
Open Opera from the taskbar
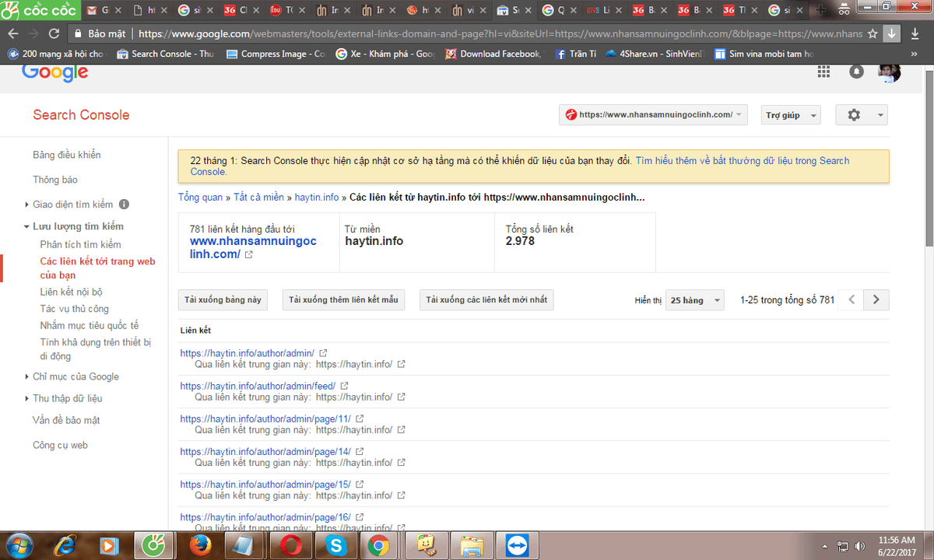point(292,546)
